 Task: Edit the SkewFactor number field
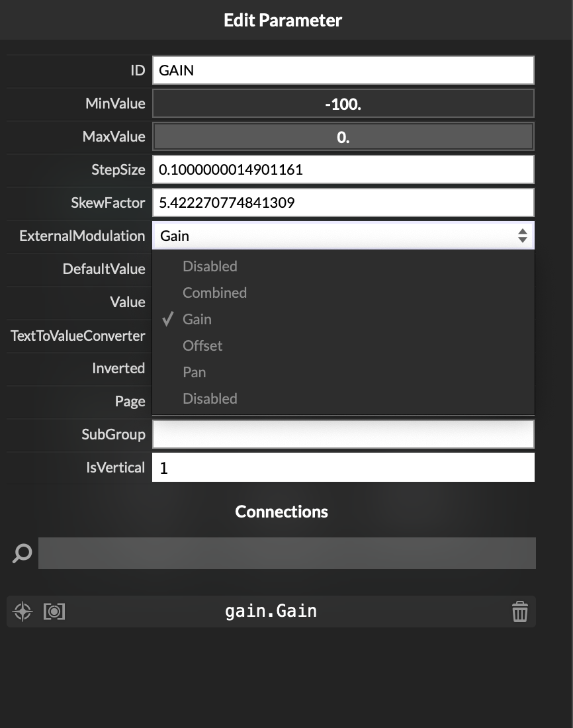pos(343,202)
